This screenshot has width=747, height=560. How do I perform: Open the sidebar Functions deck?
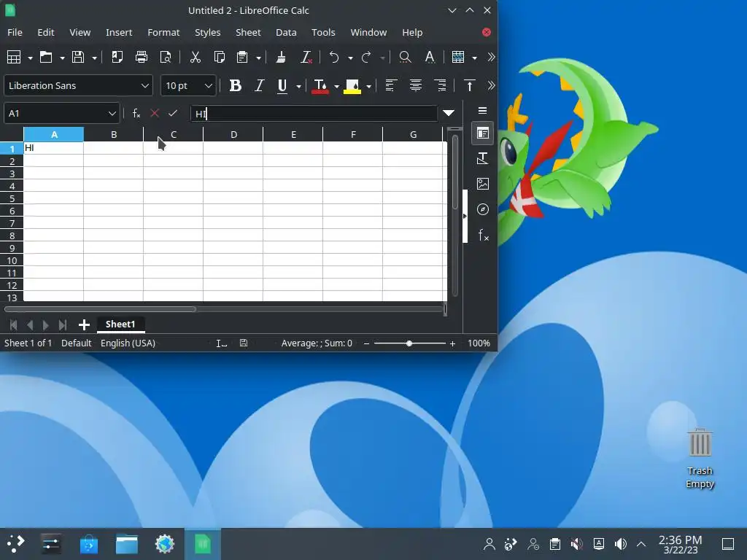coord(483,236)
